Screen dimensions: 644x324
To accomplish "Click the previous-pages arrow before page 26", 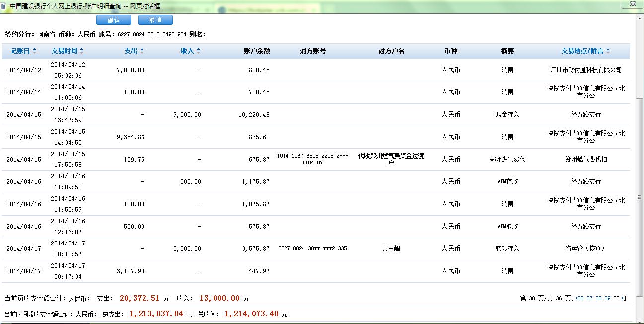I will [575, 299].
